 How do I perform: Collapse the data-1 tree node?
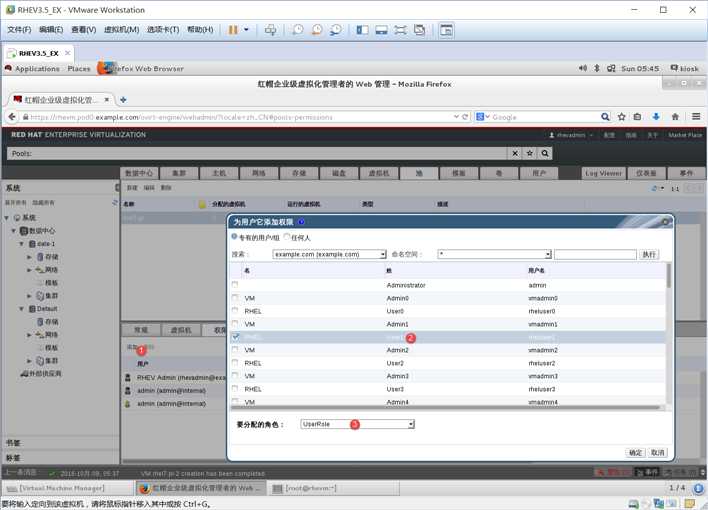click(21, 244)
